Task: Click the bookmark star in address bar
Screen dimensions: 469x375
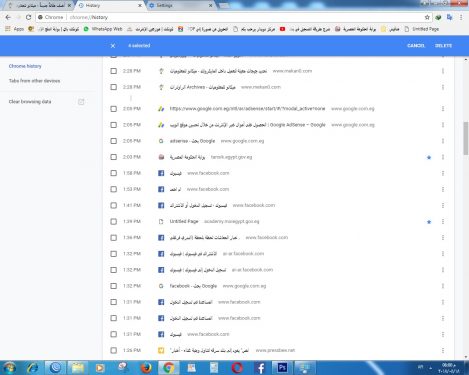Action: point(427,17)
